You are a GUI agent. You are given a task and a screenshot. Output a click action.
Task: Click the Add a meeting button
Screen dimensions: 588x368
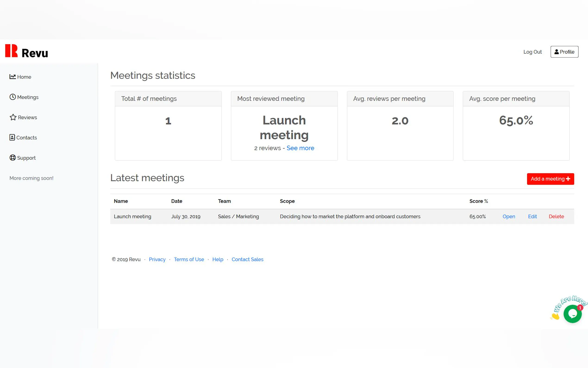[550, 179]
